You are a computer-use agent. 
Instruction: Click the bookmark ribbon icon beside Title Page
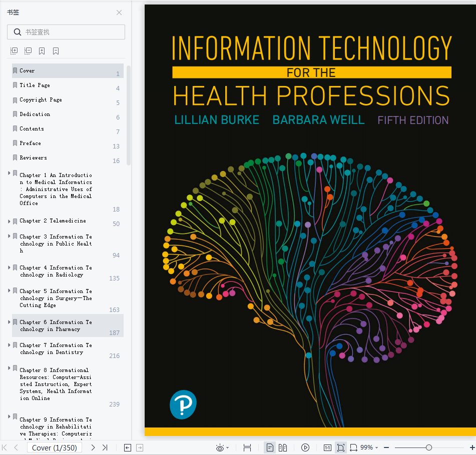15,85
